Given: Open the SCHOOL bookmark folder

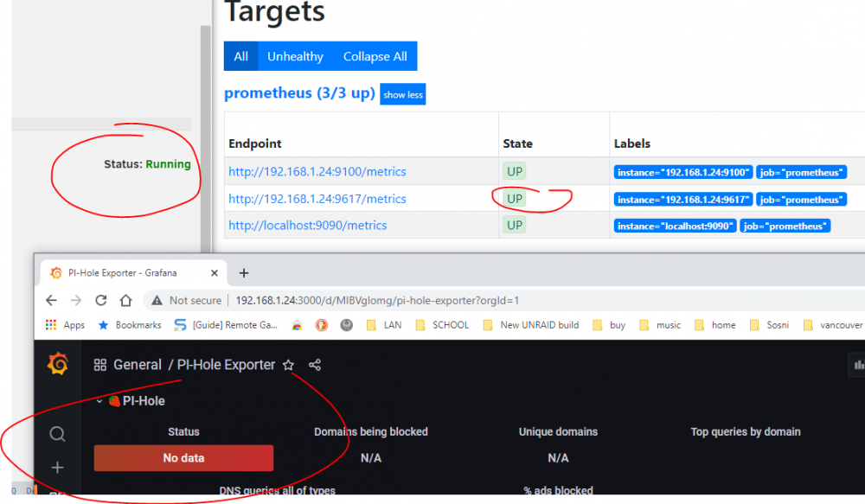Looking at the screenshot, I should [442, 325].
